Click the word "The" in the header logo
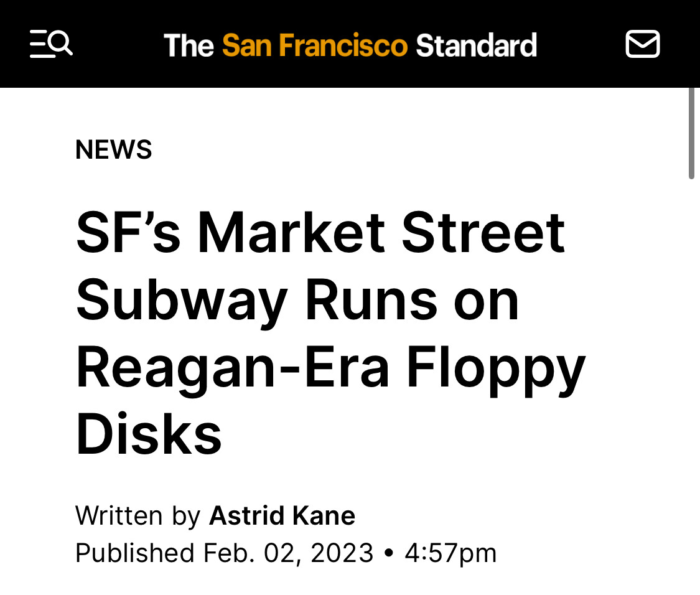The image size is (700, 595). pos(189,45)
